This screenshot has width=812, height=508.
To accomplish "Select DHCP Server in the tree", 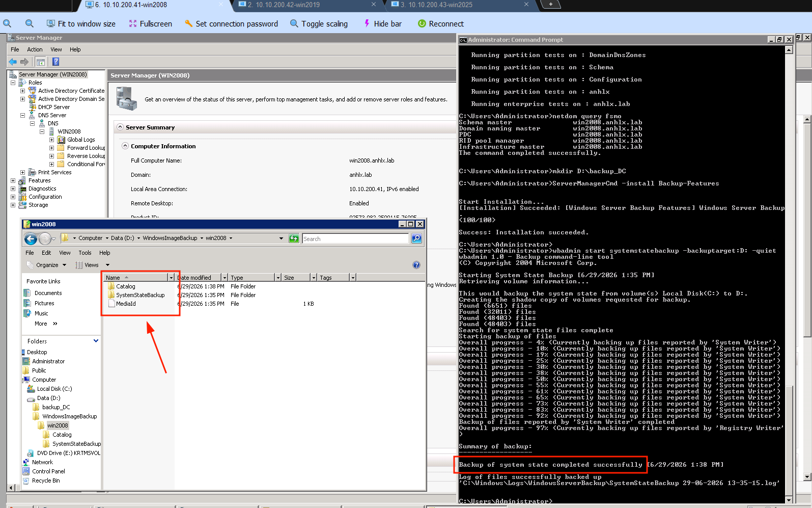I will tap(53, 107).
